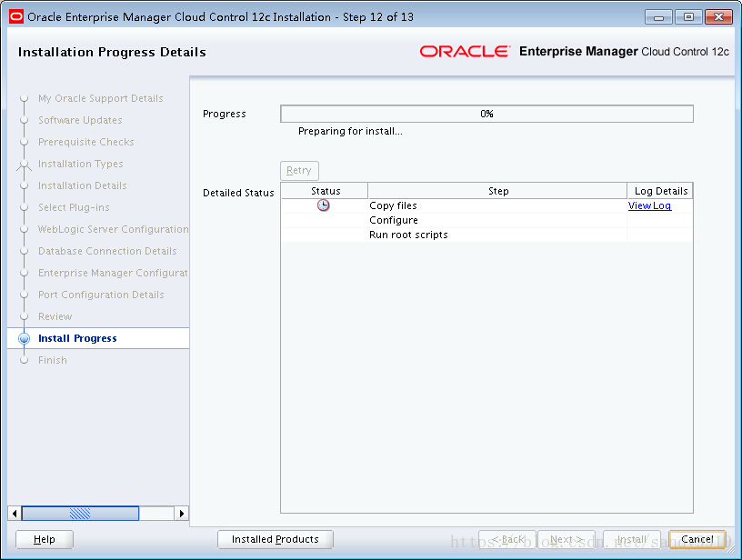
Task: Select the WebLogic Server Configuration step
Action: coord(113,229)
